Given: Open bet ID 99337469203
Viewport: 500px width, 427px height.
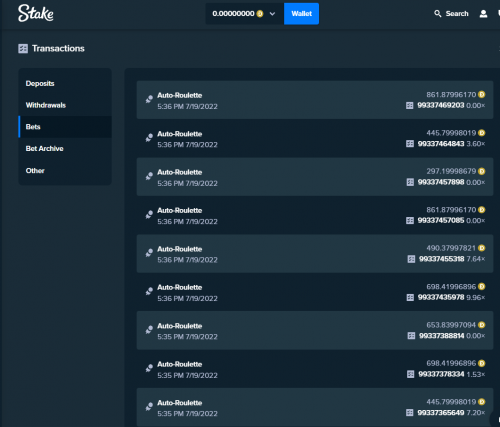Looking at the screenshot, I should tap(441, 105).
